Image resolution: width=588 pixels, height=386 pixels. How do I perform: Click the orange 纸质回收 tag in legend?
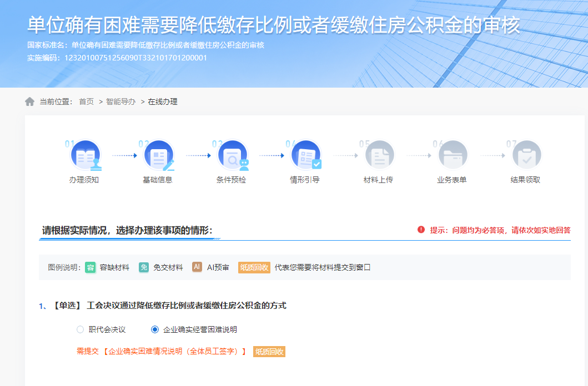coord(254,267)
